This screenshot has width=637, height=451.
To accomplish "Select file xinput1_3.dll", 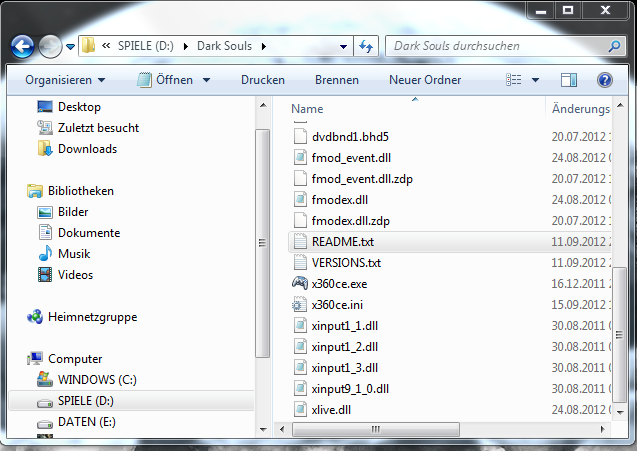I will [x=344, y=368].
